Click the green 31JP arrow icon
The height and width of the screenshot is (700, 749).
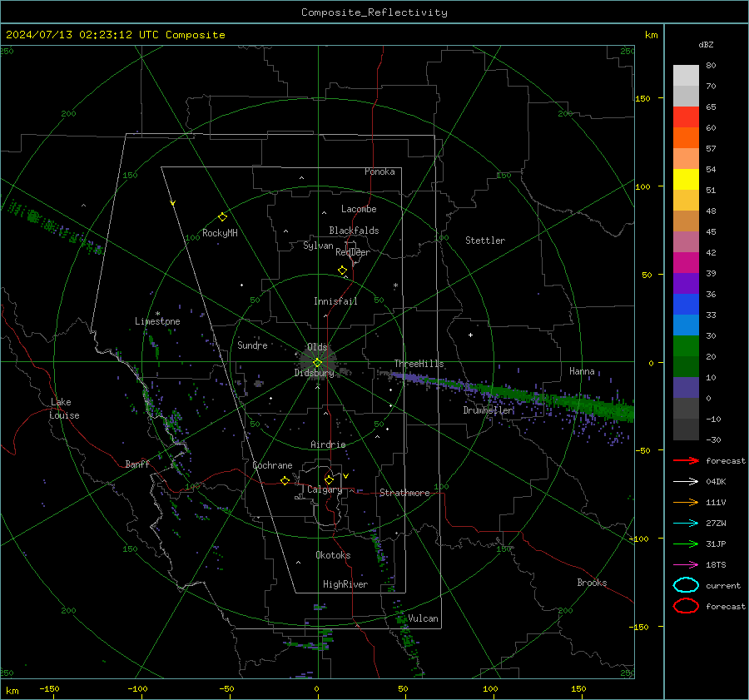686,544
